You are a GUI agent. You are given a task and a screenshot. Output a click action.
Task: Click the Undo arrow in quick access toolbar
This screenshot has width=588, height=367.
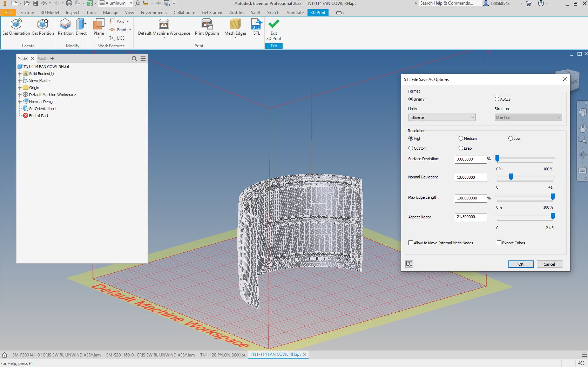coord(43,3)
